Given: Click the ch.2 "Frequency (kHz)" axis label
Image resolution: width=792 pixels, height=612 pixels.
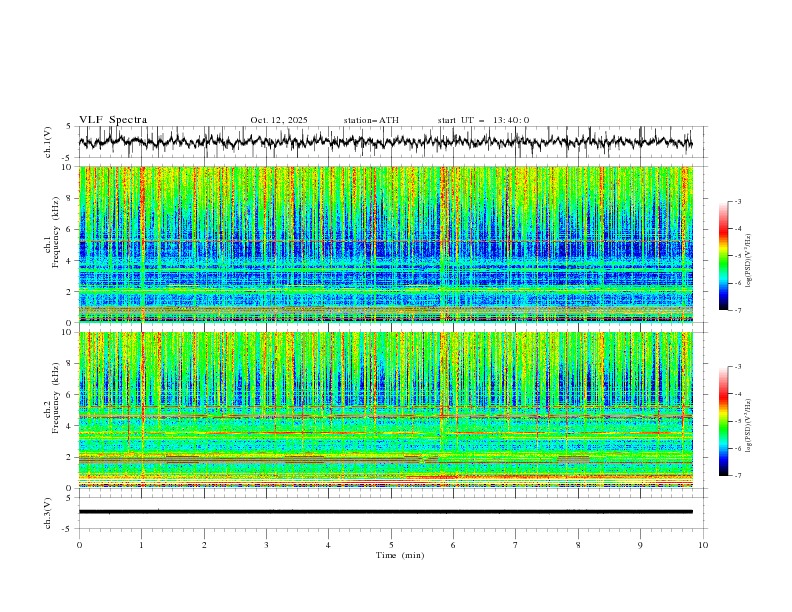Looking at the screenshot, I should 56,397.
